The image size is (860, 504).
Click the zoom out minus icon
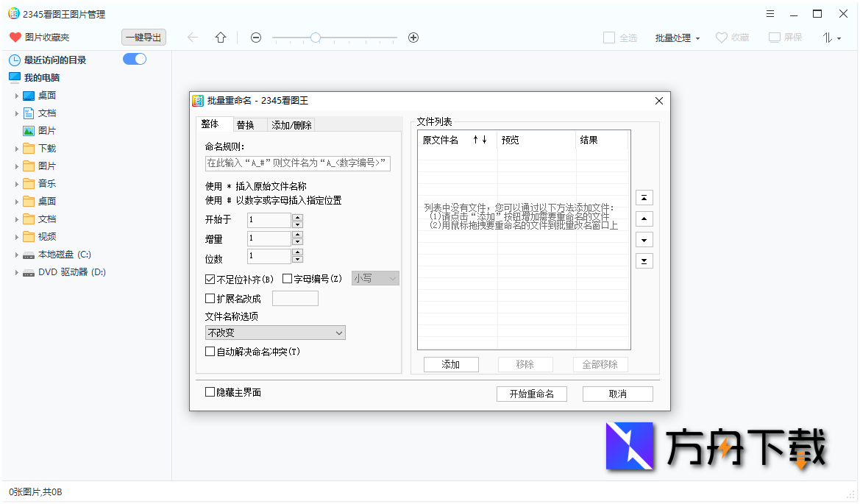click(256, 38)
